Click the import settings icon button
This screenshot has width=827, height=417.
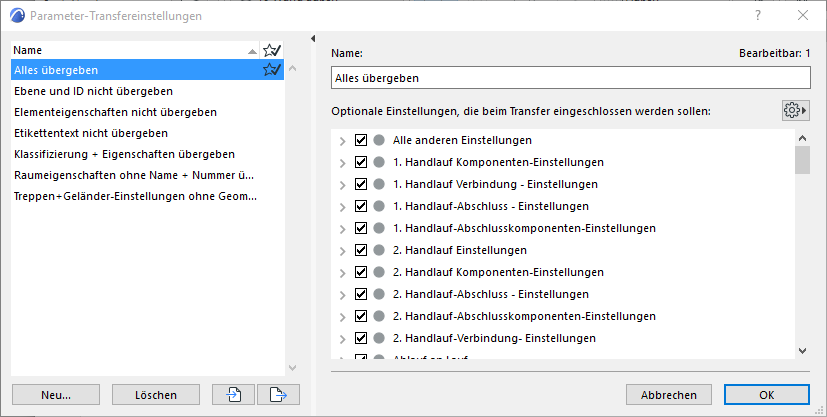tap(234, 394)
